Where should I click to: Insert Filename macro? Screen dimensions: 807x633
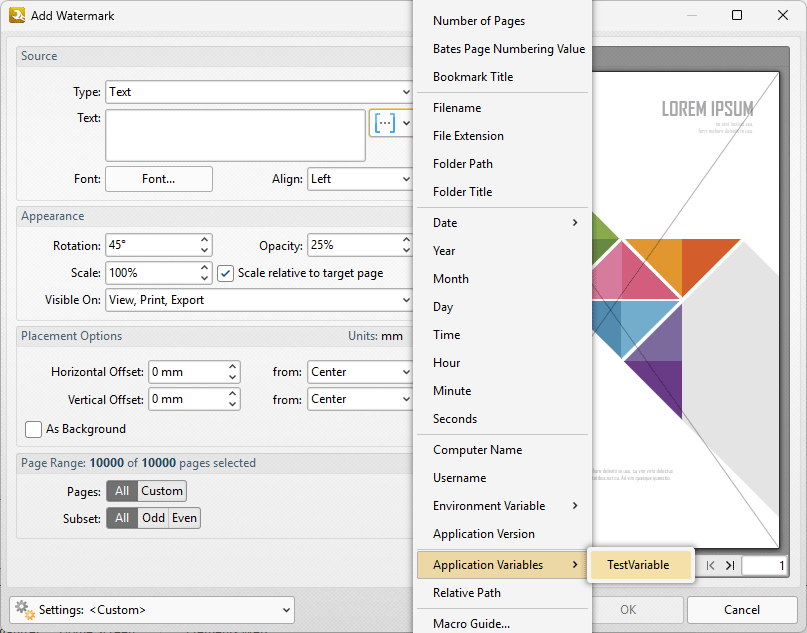point(502,108)
